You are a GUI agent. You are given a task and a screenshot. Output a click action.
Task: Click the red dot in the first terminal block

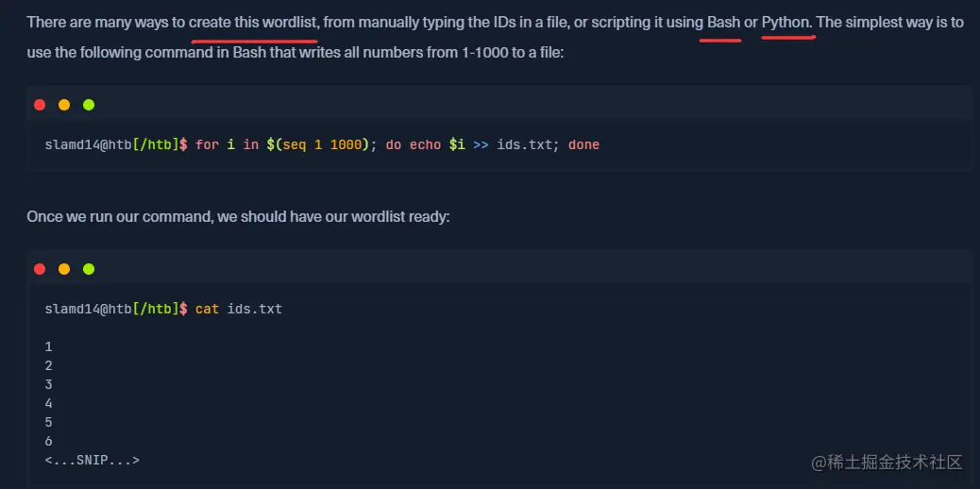pyautogui.click(x=40, y=105)
